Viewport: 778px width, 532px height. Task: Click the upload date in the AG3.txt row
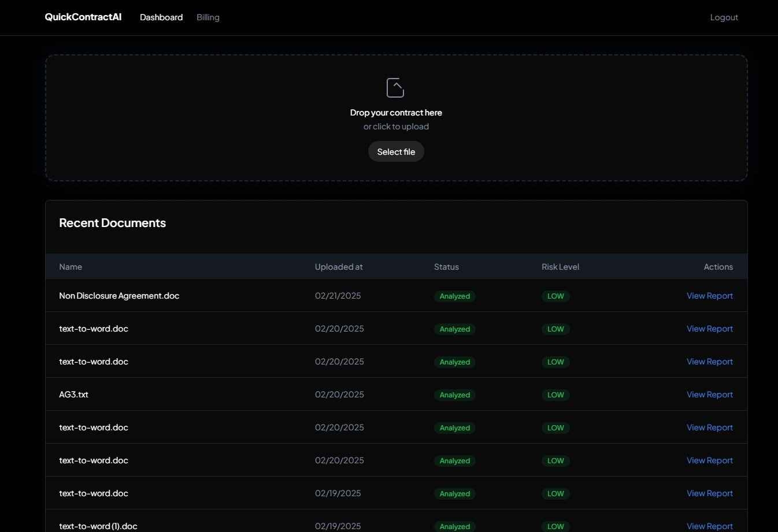339,395
